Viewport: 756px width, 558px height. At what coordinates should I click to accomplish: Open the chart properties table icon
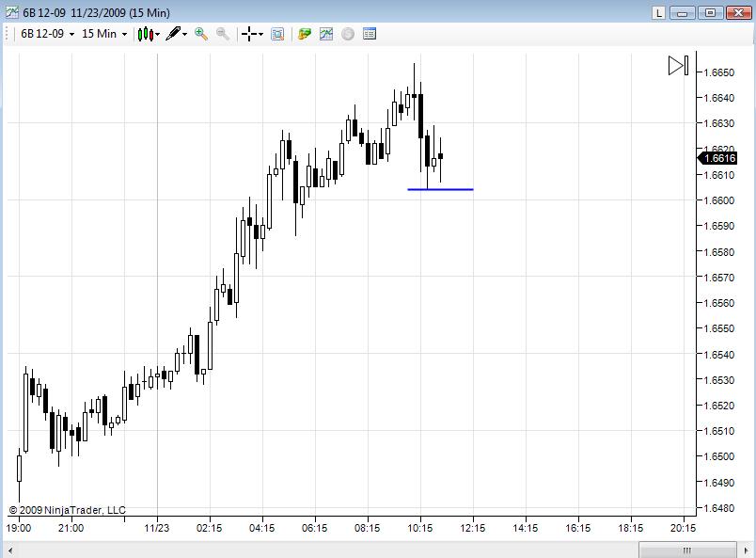click(370, 34)
